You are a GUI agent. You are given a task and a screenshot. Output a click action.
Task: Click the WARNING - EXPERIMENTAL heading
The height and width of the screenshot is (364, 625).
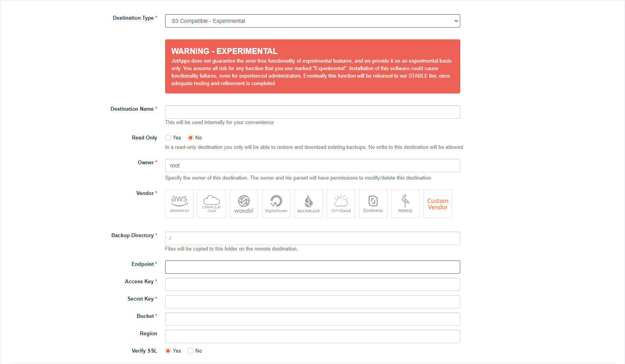pos(224,51)
